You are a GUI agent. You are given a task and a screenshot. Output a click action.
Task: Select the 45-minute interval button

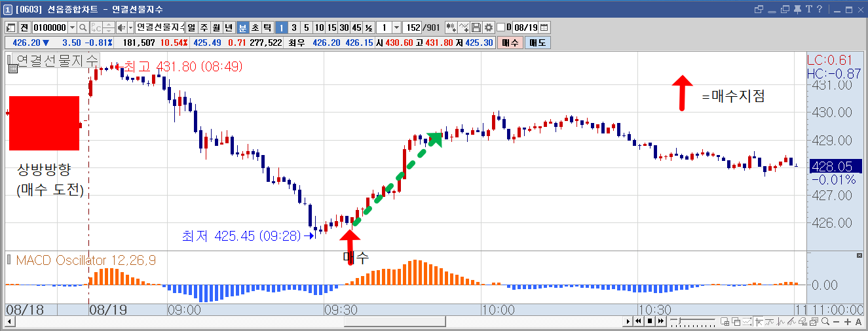point(356,27)
